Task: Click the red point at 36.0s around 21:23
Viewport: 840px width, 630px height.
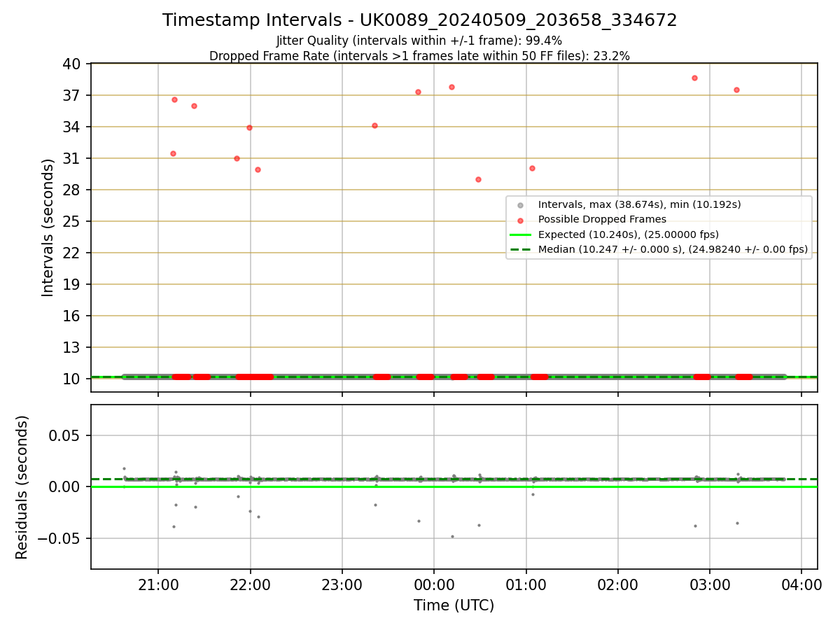Action: tap(194, 106)
